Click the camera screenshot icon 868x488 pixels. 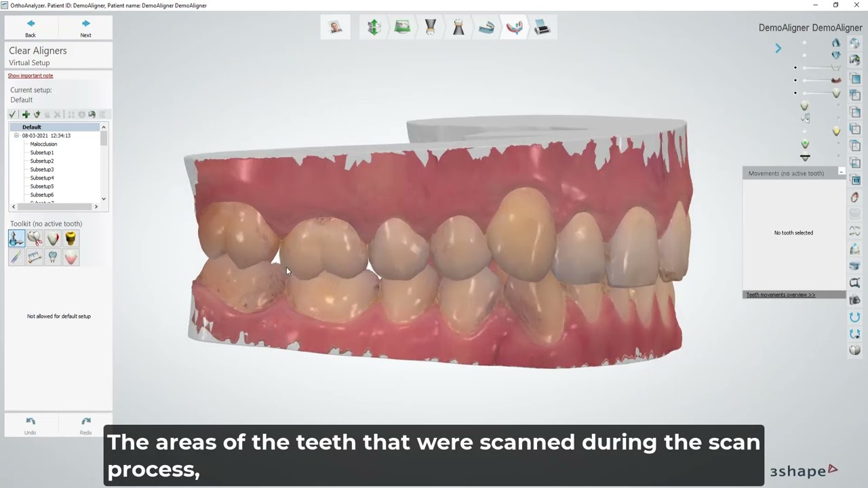tap(855, 300)
